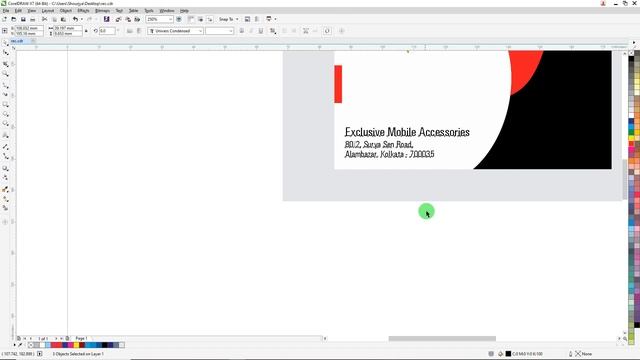Click the Undo arrow icon
This screenshot has width=640, height=360.
75,19
